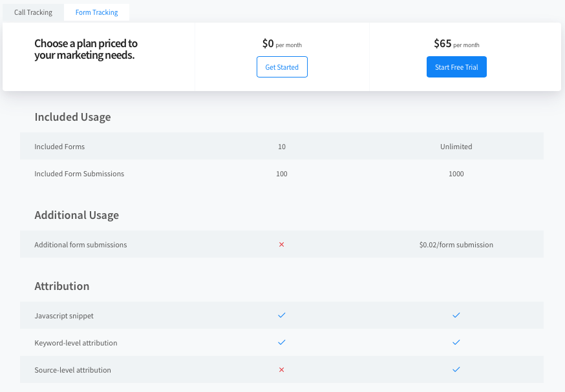The height and width of the screenshot is (392, 565).
Task: Select the Included Usage section header
Action: [x=73, y=117]
